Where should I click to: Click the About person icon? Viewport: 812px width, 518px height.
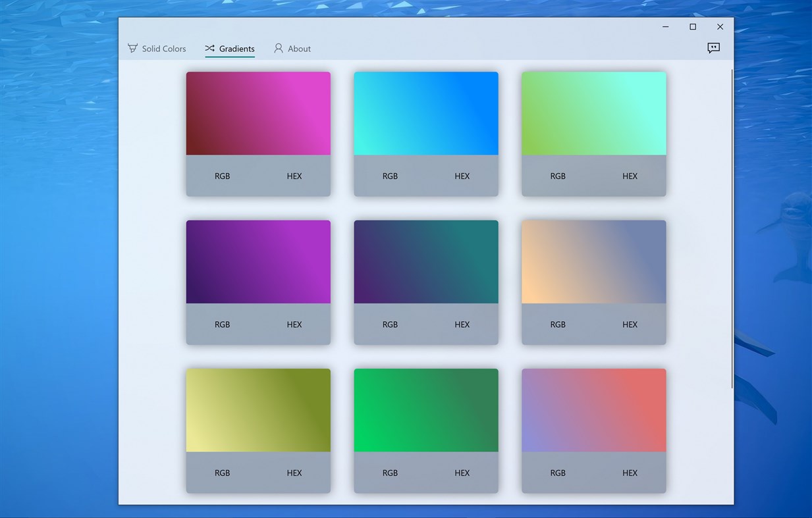coord(279,48)
